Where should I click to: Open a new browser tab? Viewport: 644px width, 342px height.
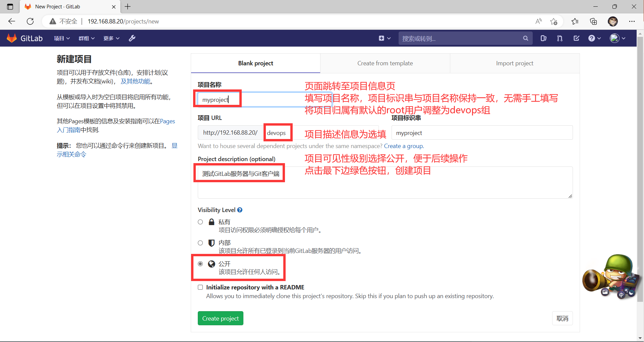click(x=128, y=6)
